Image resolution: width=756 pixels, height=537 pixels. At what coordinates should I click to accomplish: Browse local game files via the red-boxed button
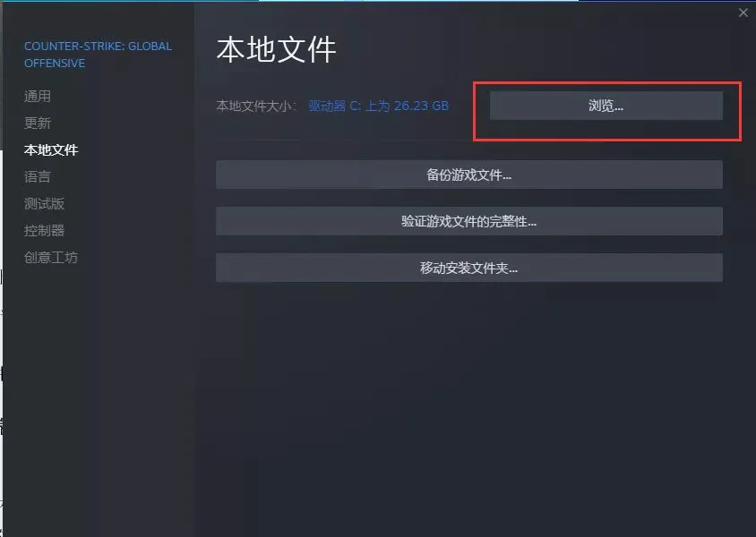606,106
